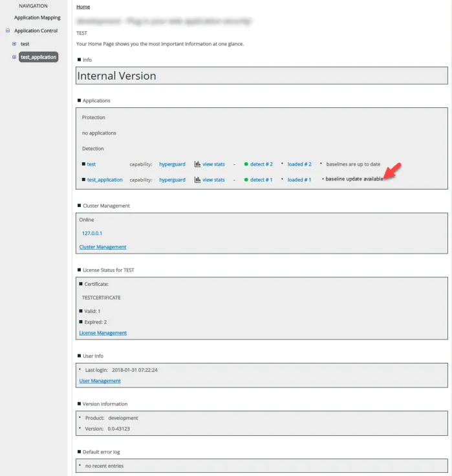Open Application Mapping in navigation
The image size is (452, 476).
[x=38, y=17]
